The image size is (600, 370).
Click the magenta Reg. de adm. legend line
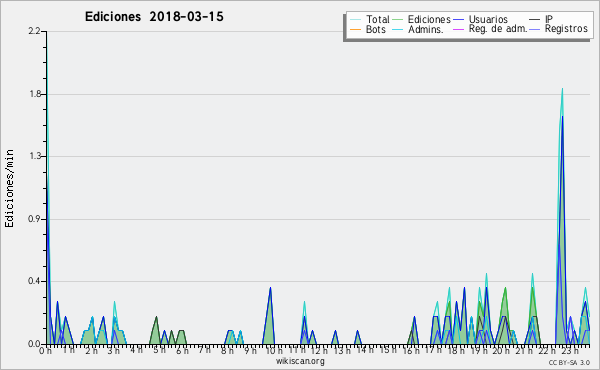pyautogui.click(x=458, y=29)
